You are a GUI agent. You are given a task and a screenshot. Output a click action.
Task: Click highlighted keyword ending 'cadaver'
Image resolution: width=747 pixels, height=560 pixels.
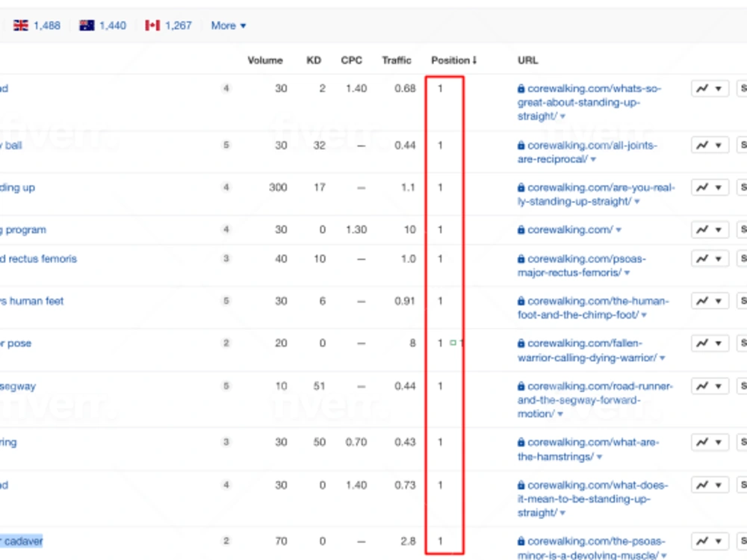click(22, 541)
